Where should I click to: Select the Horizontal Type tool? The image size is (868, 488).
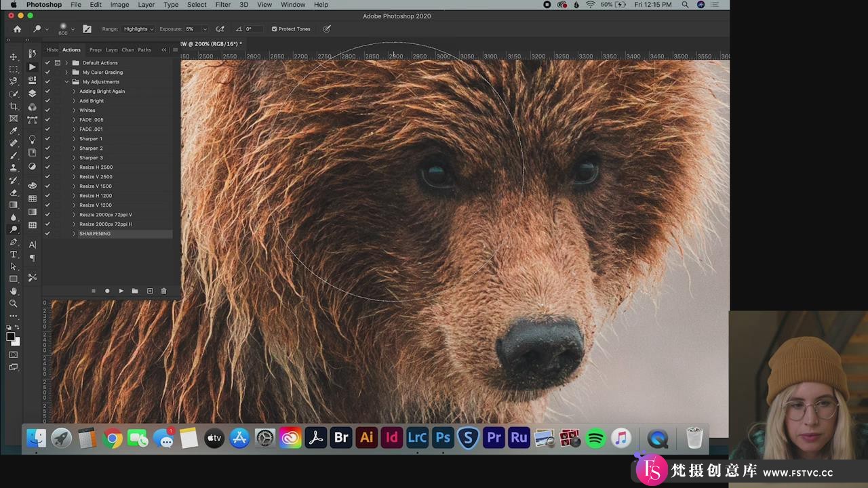click(x=13, y=254)
